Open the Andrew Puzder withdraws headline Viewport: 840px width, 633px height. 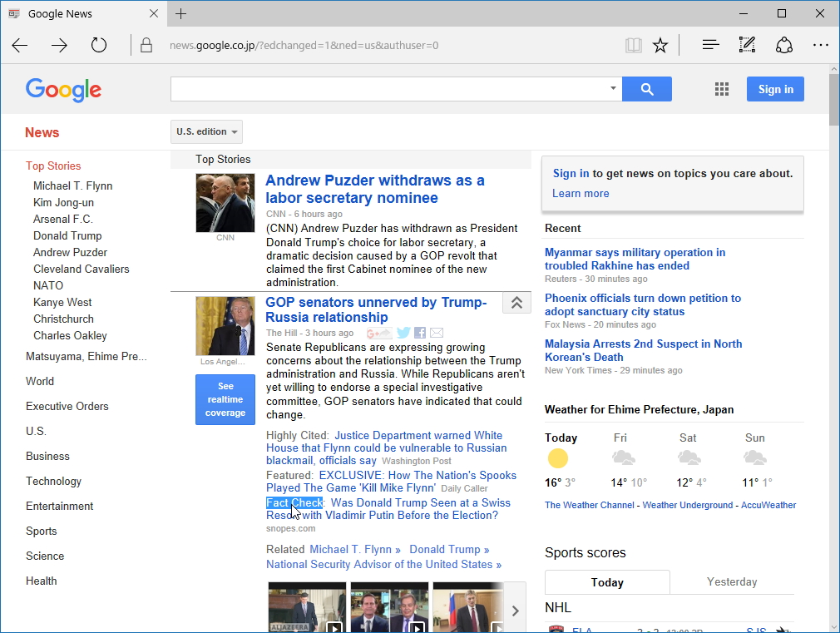click(374, 189)
